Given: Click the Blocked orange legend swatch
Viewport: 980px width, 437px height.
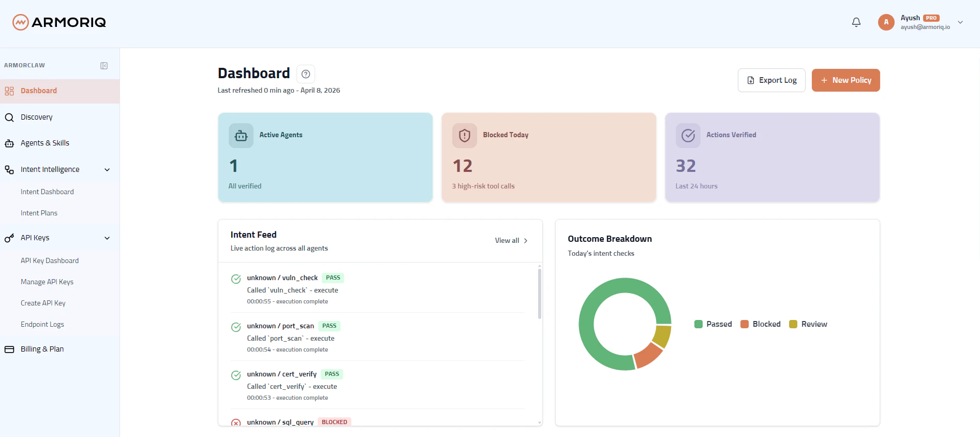Looking at the screenshot, I should [x=745, y=324].
